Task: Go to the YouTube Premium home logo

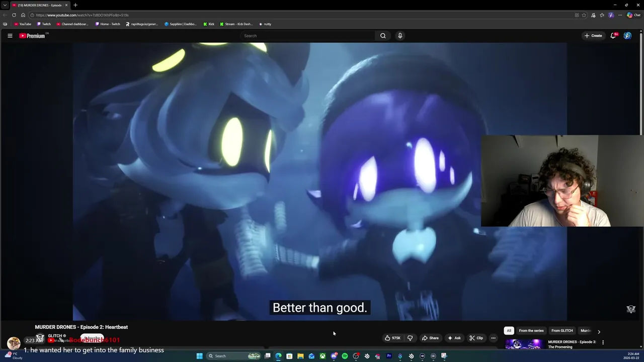Action: click(x=32, y=36)
